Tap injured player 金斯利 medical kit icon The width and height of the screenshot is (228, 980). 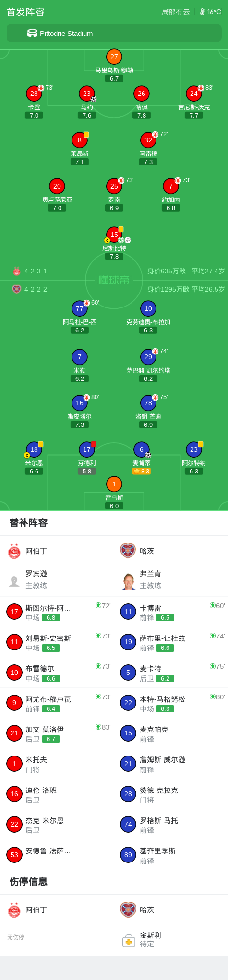[x=129, y=940]
